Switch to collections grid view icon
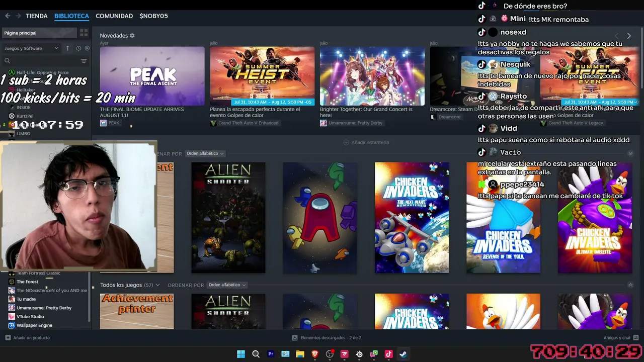This screenshot has height=362, width=644. click(84, 33)
